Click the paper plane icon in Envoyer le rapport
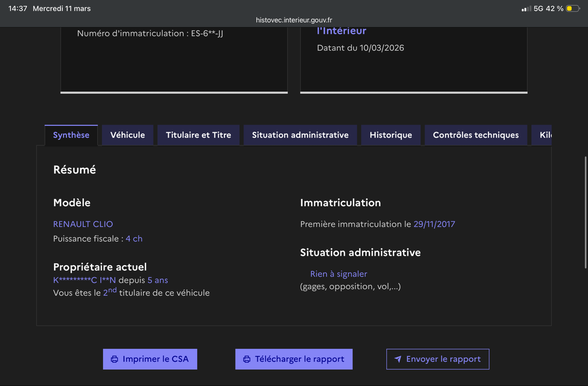588x386 pixels. (398, 359)
